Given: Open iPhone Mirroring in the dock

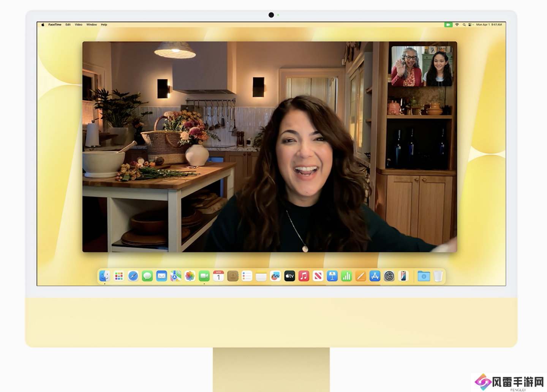Looking at the screenshot, I should click(x=403, y=276).
